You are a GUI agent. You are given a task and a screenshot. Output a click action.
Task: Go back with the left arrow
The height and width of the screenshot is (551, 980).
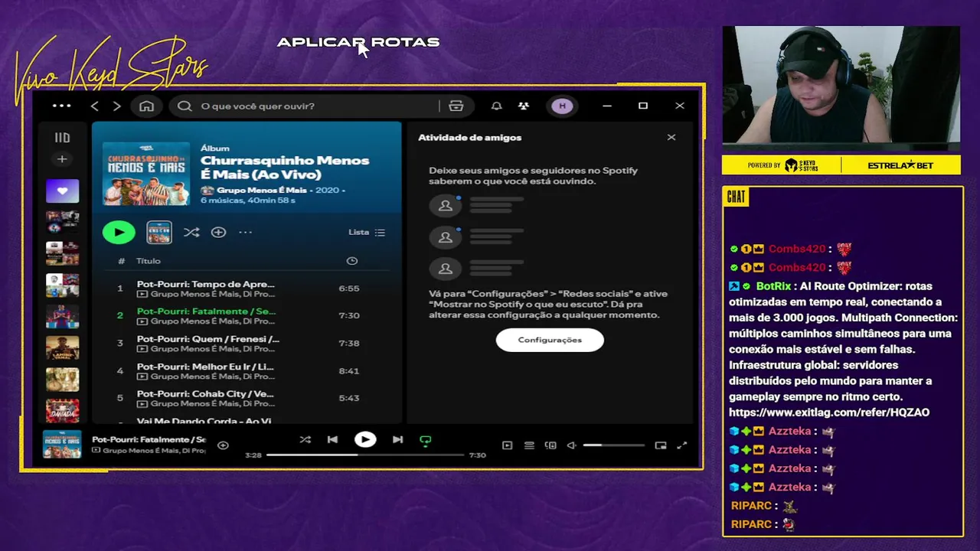point(95,106)
